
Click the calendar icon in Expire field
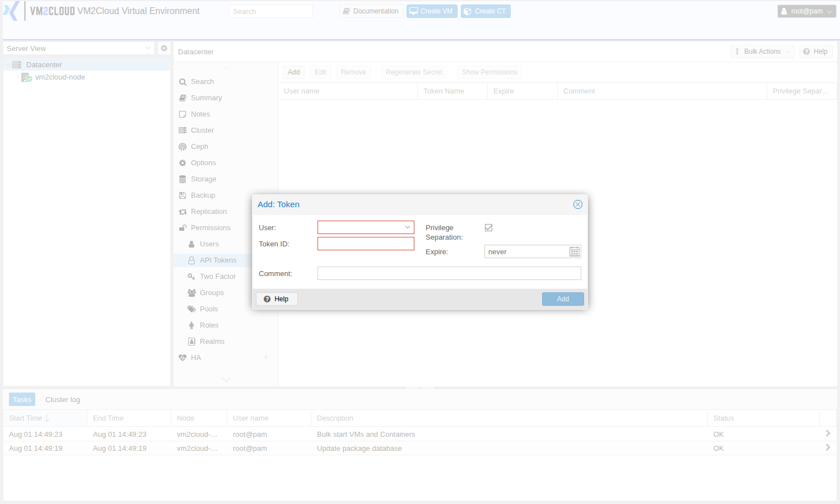pos(575,252)
